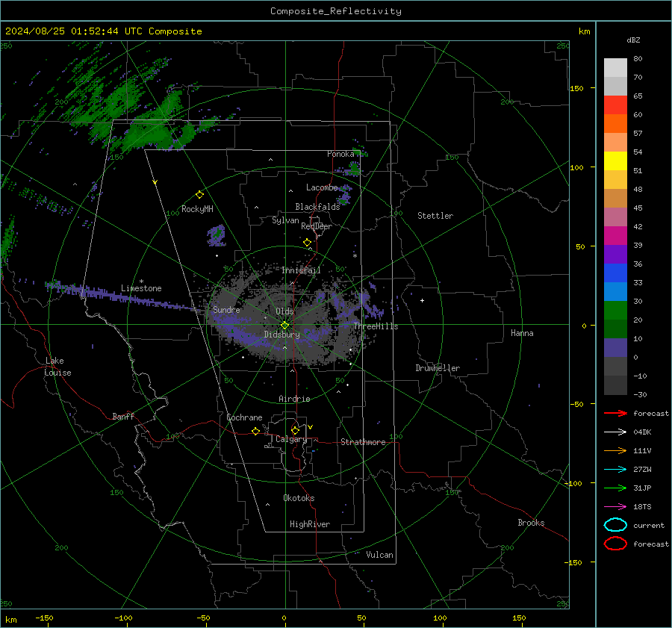
Task: Click the 18TS legend label
Action: click(x=642, y=507)
